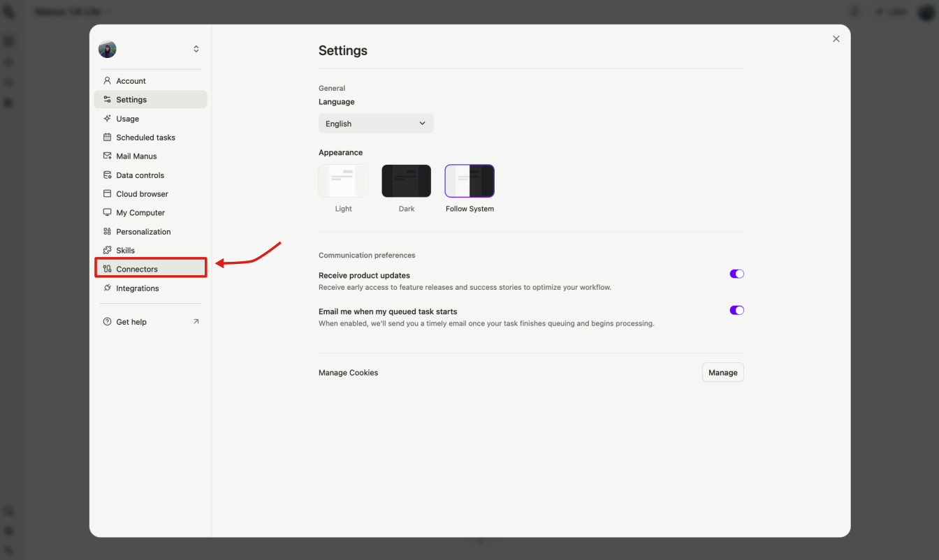
Task: Select the Light theme swatch
Action: point(343,180)
